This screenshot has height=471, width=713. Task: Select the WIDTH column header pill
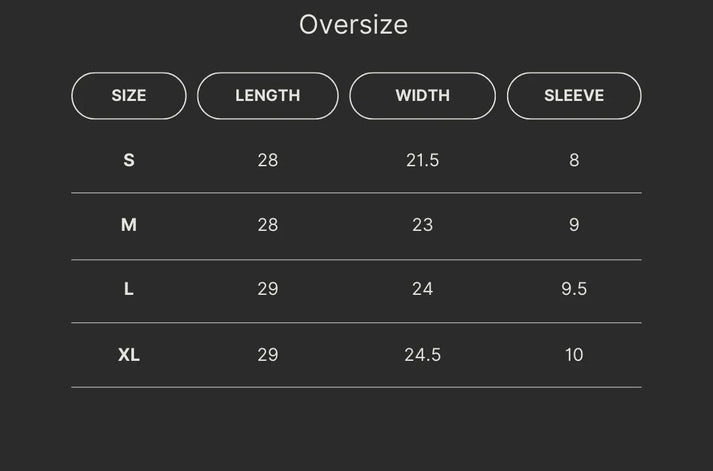pyautogui.click(x=422, y=96)
